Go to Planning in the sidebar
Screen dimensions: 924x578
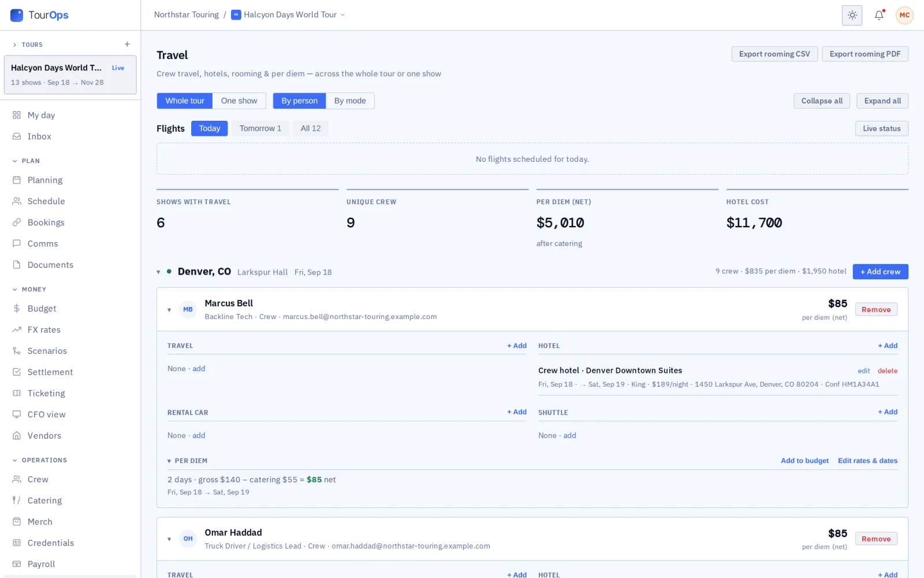pyautogui.click(x=70, y=180)
